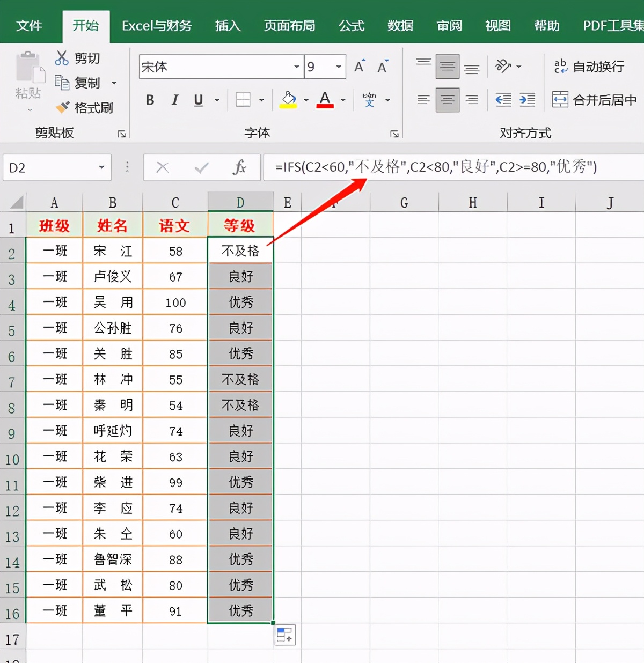Select cell C4 containing 100
Image resolution: width=644 pixels, height=663 pixels.
(175, 303)
